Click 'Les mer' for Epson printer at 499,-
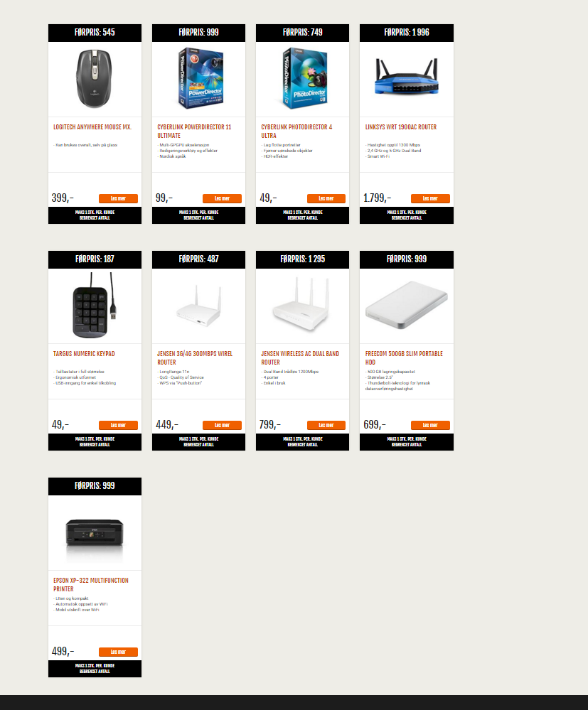The height and width of the screenshot is (710, 588). 118,652
